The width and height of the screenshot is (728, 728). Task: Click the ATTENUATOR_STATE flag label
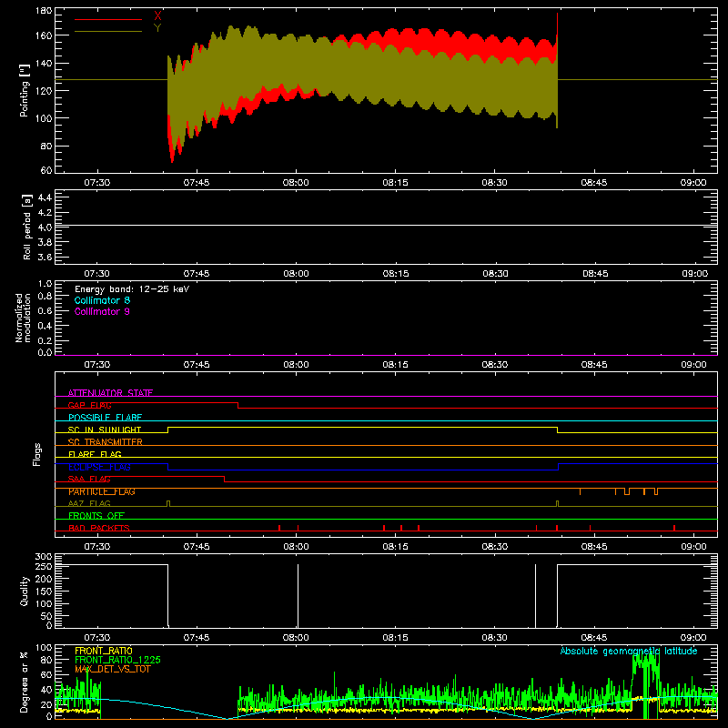(x=110, y=393)
